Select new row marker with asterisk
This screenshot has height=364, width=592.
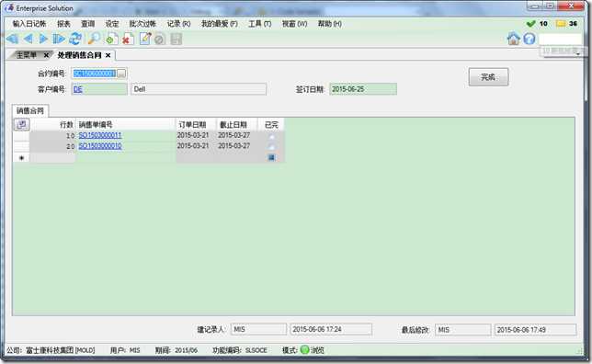pos(21,157)
